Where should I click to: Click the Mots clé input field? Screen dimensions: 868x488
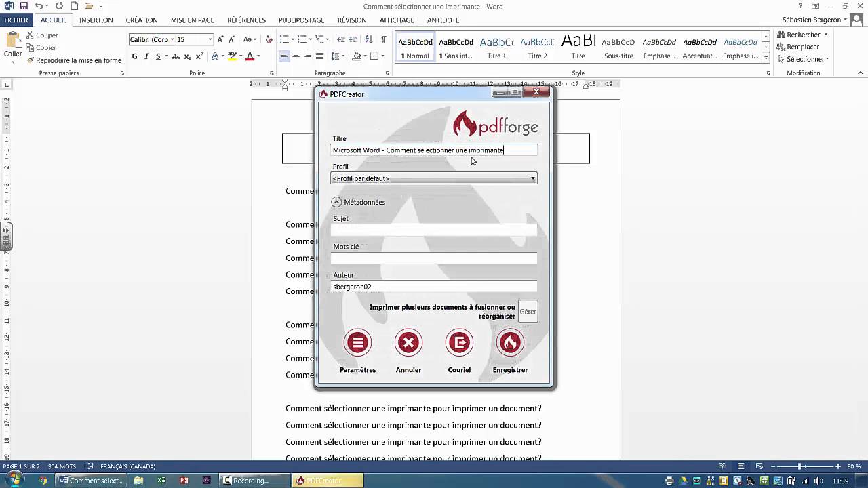434,258
